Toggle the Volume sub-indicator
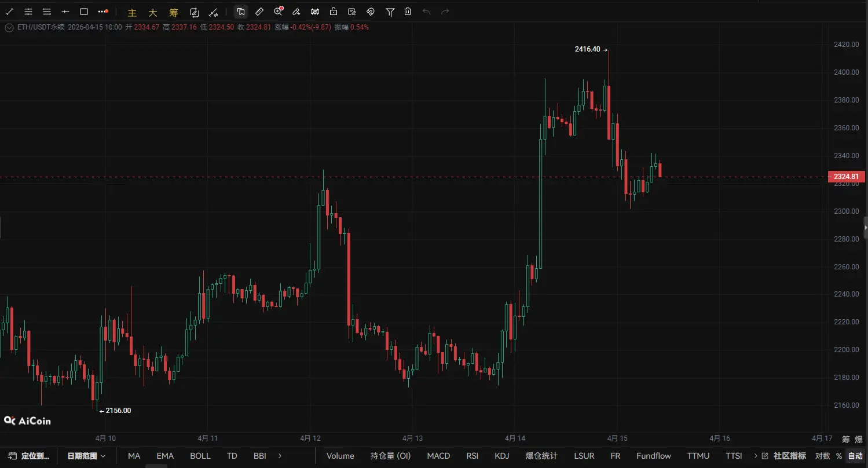Viewport: 868px width, 468px height. pos(340,456)
